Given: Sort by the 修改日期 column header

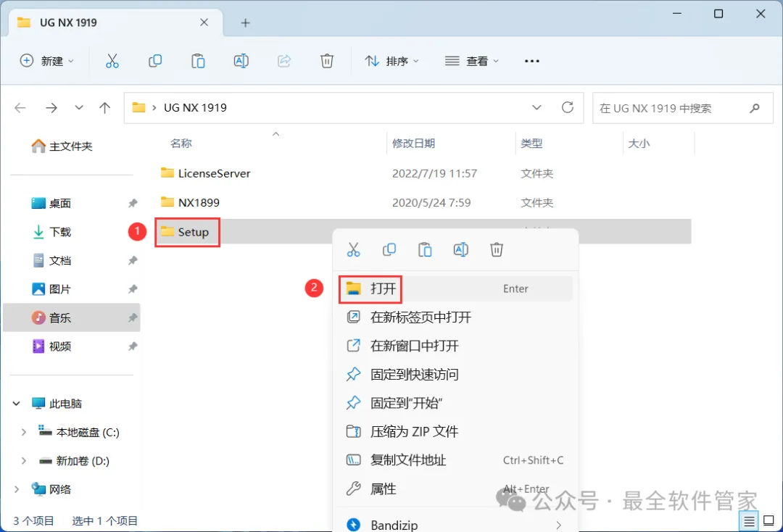Looking at the screenshot, I should click(413, 144).
